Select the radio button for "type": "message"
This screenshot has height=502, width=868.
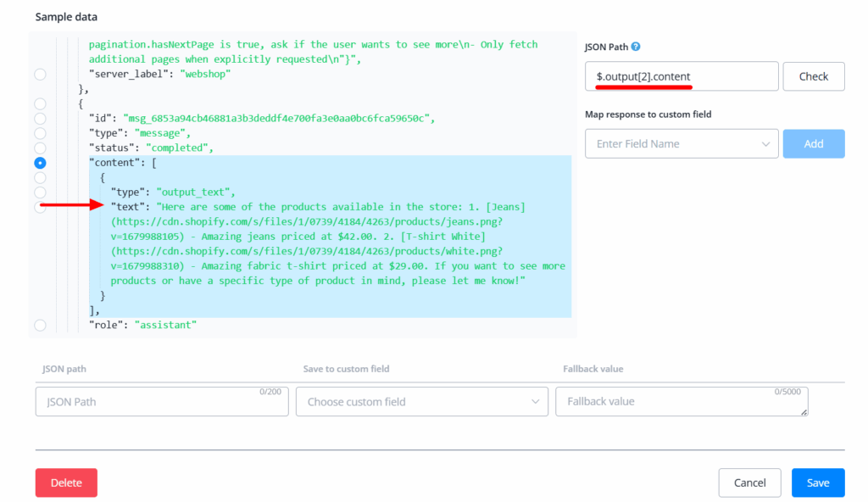(40, 133)
